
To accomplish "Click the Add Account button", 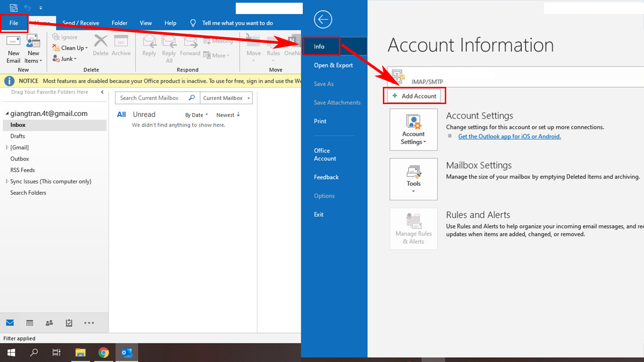I will point(414,96).
